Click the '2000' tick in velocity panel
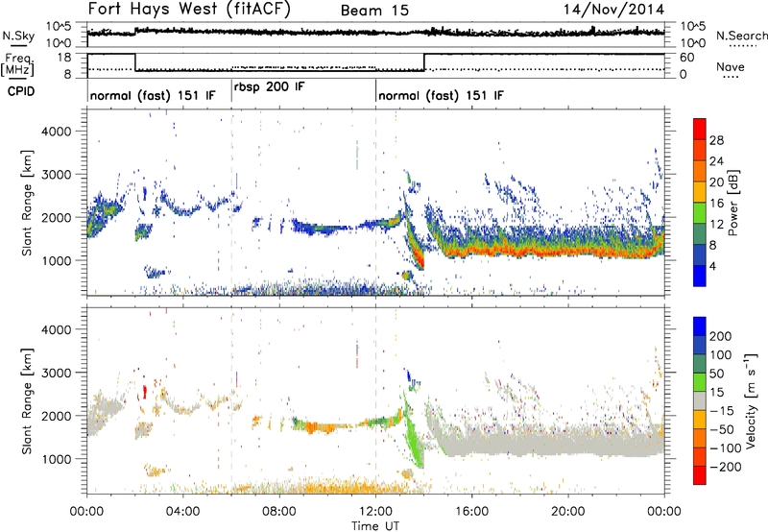Screen dimensions: 768x532 tap(57, 416)
